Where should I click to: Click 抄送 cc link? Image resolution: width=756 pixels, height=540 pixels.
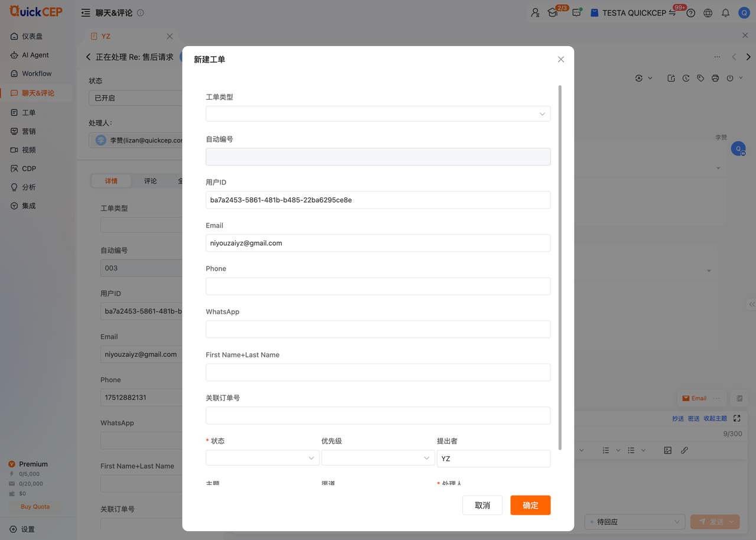coord(678,418)
